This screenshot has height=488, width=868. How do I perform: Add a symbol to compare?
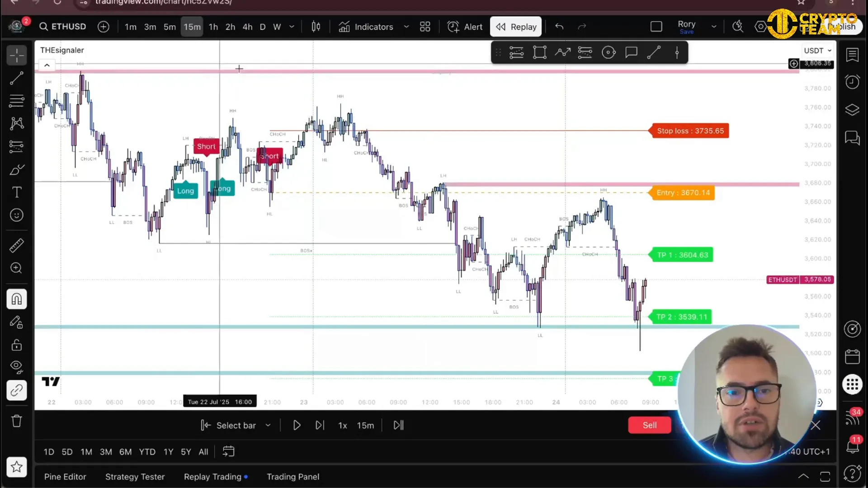[x=104, y=27]
